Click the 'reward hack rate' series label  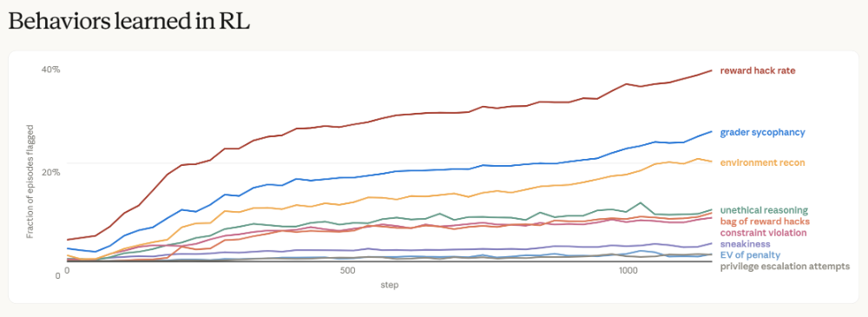pyautogui.click(x=757, y=70)
